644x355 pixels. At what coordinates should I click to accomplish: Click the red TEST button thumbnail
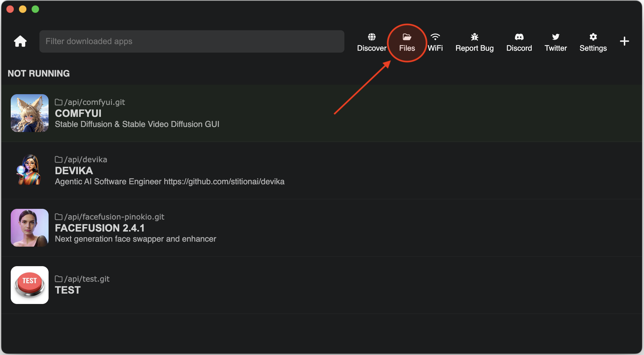point(30,285)
